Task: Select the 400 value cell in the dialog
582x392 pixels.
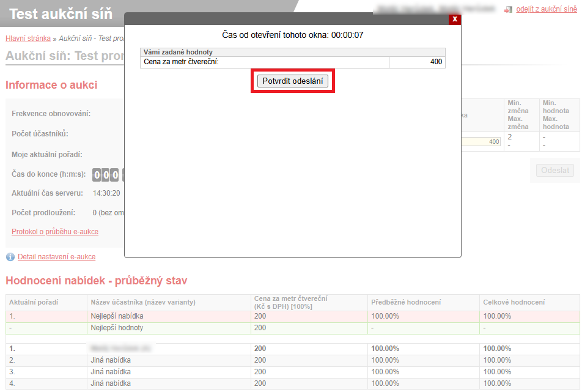Action: pyautogui.click(x=416, y=62)
